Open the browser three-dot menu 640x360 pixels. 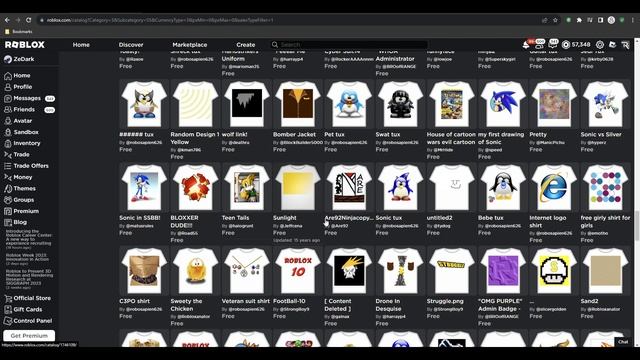[x=633, y=20]
